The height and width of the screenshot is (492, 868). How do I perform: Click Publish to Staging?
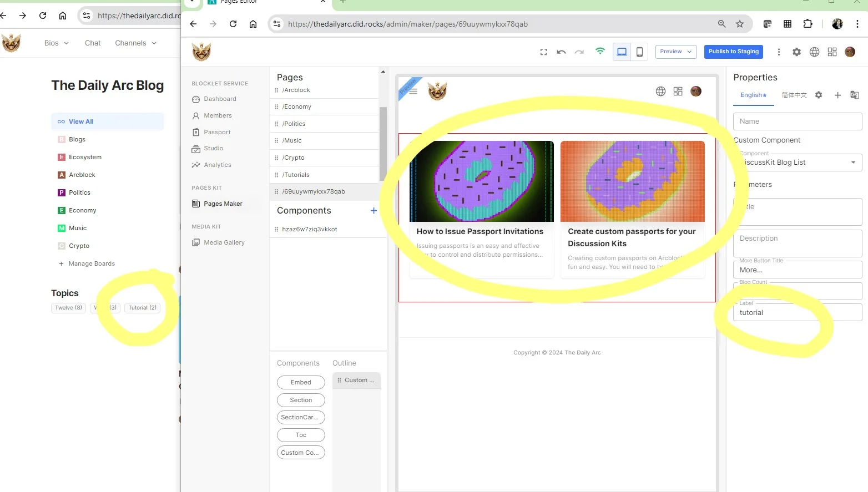[x=734, y=52]
